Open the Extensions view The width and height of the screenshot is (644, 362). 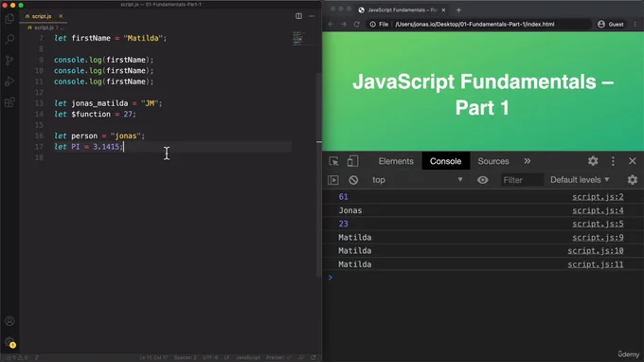tap(9, 102)
